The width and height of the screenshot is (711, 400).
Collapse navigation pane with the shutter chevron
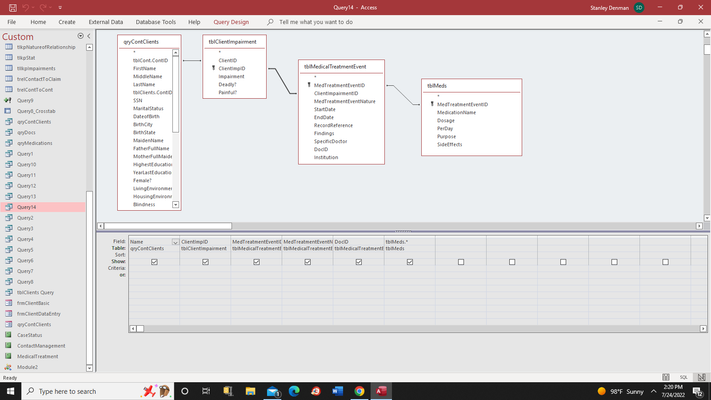click(x=89, y=36)
